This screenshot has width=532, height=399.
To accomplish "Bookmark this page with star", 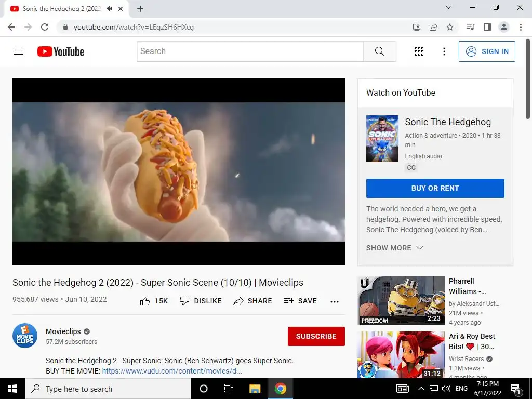I will (450, 27).
